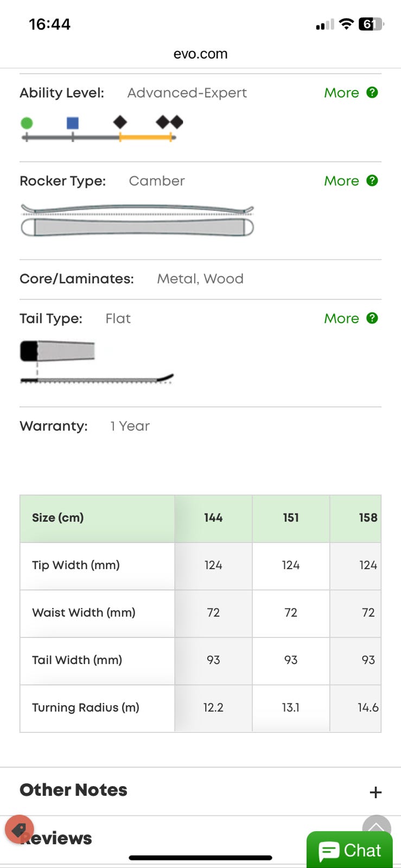The image size is (401, 868).
Task: Click the Ability Level help question icon
Action: pyautogui.click(x=372, y=92)
